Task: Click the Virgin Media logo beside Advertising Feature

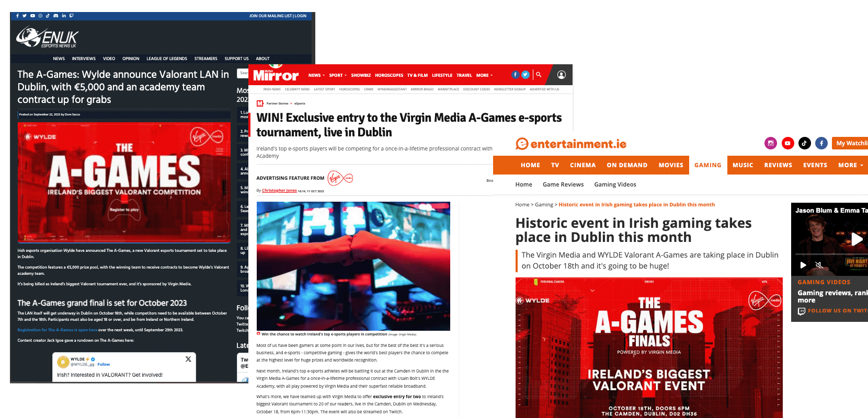Action: click(340, 178)
